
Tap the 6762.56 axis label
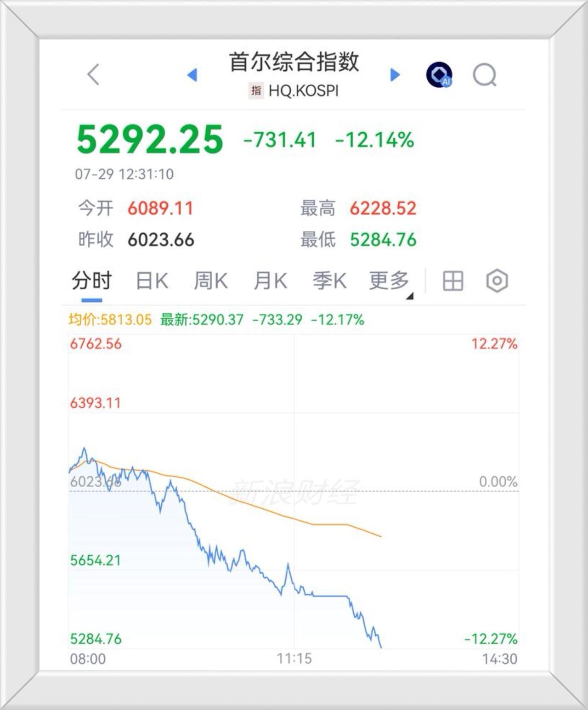96,344
